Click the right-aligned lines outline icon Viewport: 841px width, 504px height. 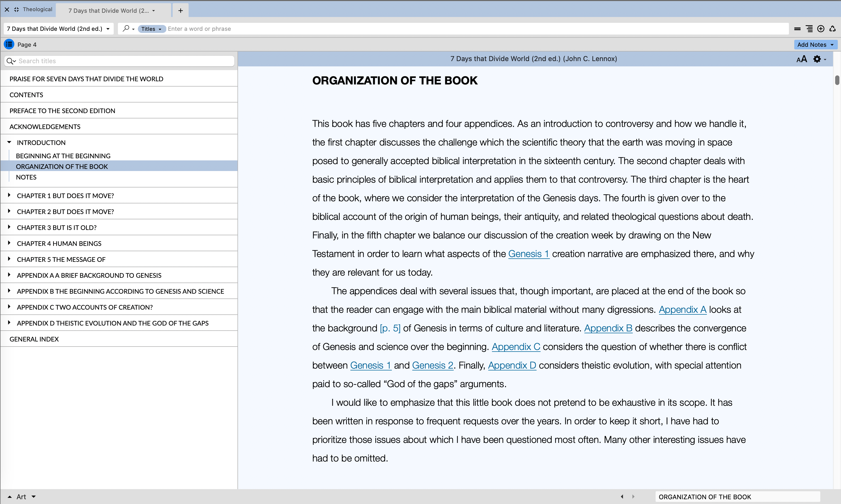click(x=809, y=29)
